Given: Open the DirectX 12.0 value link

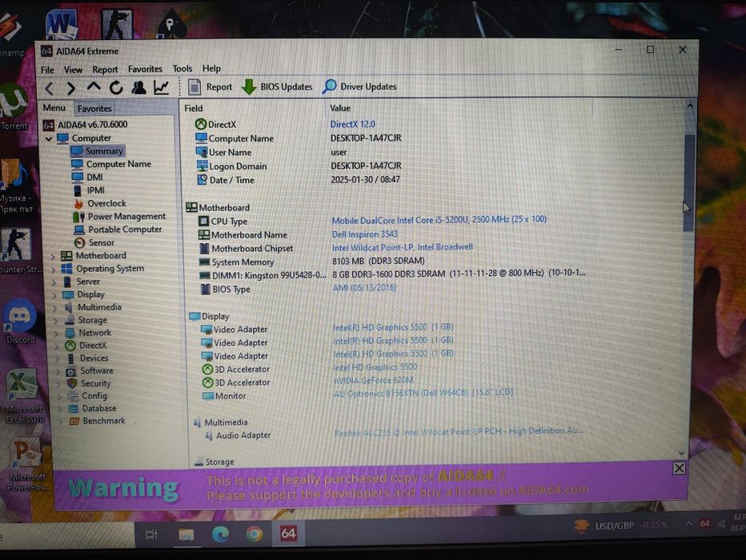Looking at the screenshot, I should (352, 124).
